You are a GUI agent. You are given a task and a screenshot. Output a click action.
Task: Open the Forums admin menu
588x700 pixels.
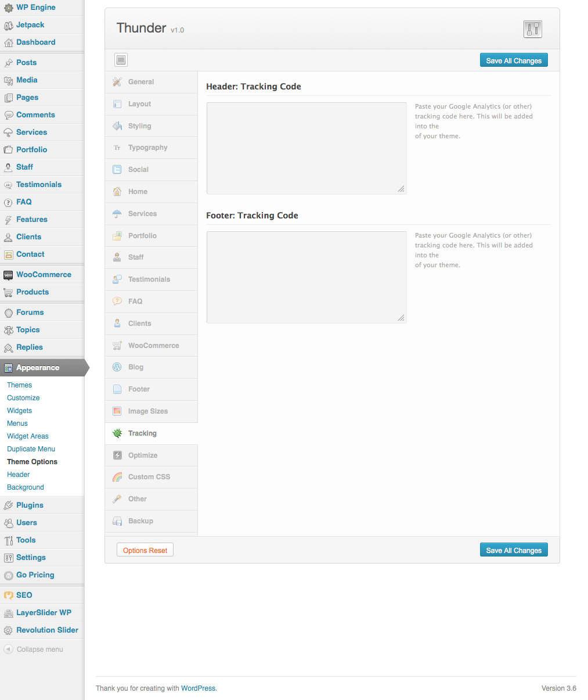(x=42, y=313)
